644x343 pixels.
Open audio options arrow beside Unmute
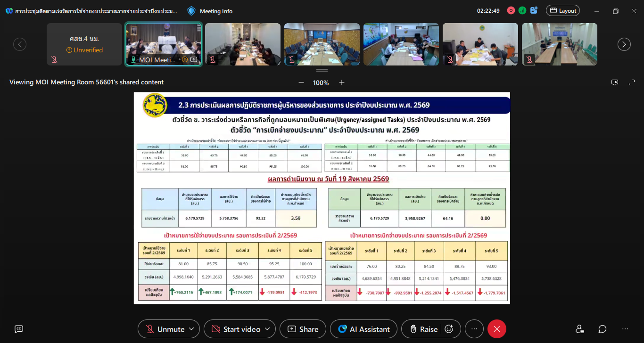(x=191, y=329)
